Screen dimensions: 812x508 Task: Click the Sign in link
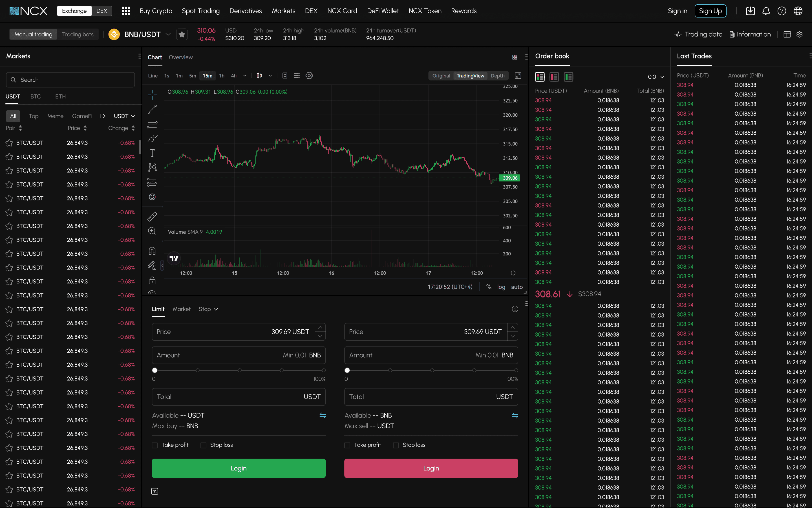click(x=677, y=11)
